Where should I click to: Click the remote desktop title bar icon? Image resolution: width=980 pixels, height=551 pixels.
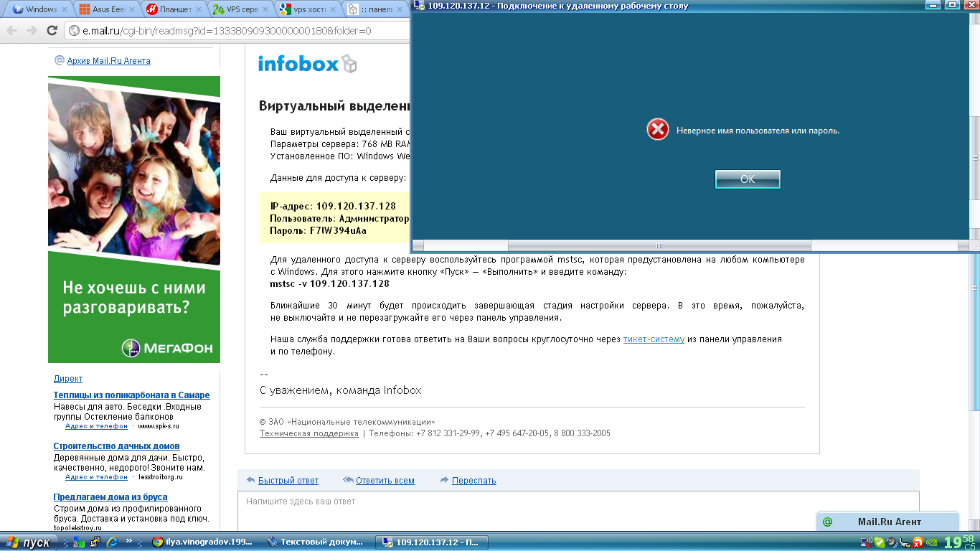click(420, 6)
